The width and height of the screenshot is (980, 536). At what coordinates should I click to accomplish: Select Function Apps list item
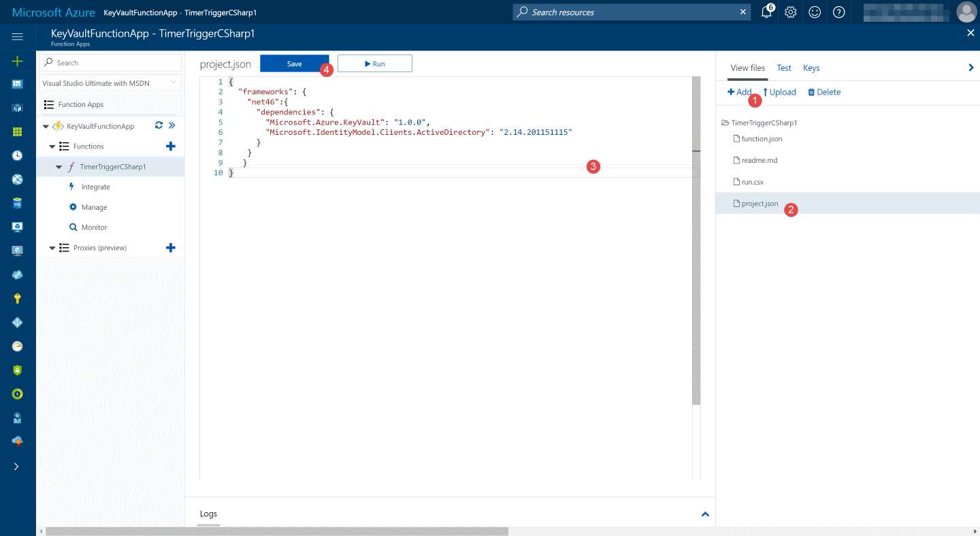pyautogui.click(x=80, y=104)
